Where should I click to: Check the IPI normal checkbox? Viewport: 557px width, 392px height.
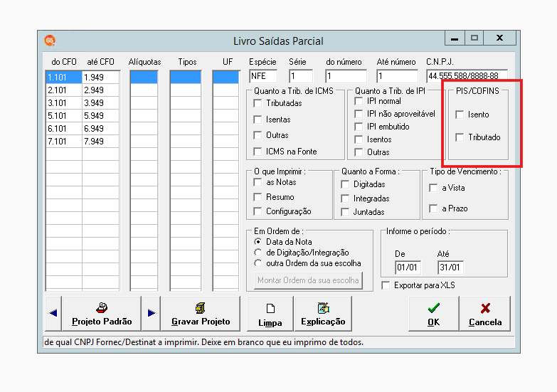359,101
